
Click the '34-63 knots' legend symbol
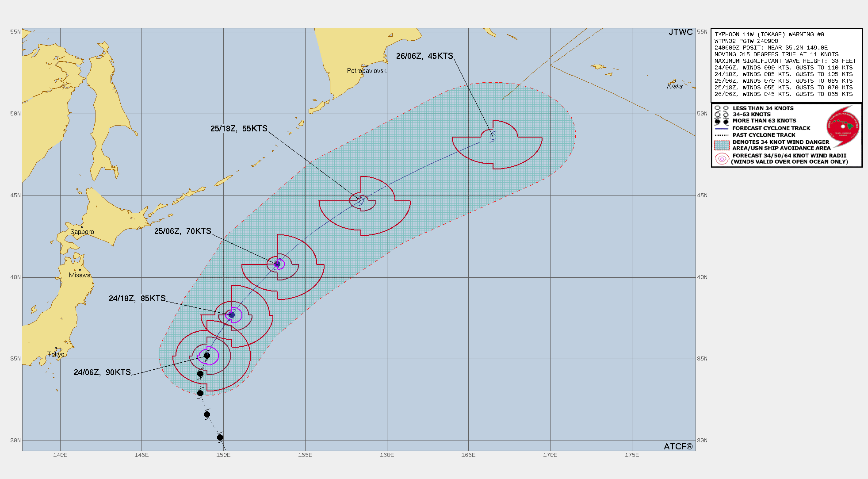tap(722, 114)
